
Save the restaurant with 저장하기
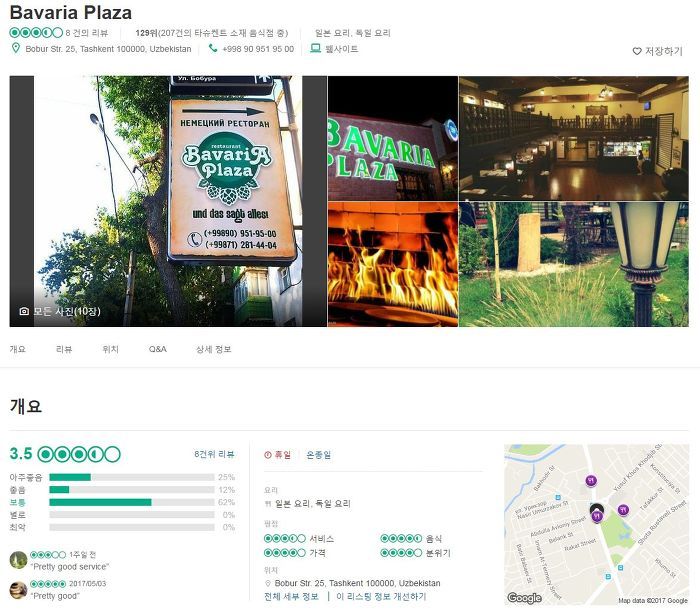point(663,51)
